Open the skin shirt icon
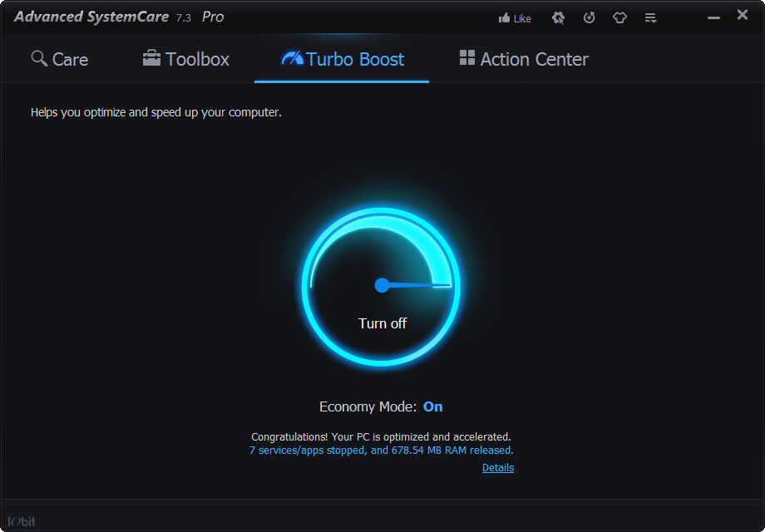 [619, 18]
